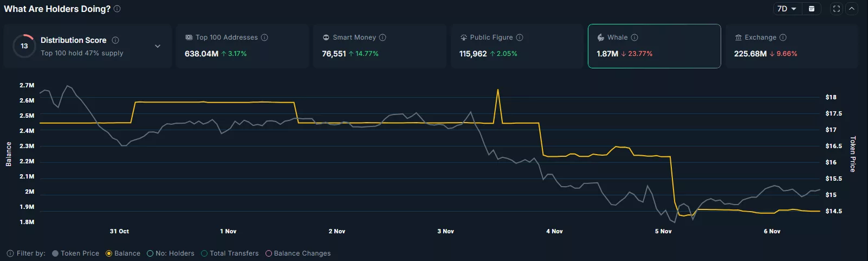
Task: Expand the Distribution Score card
Action: pos(158,46)
